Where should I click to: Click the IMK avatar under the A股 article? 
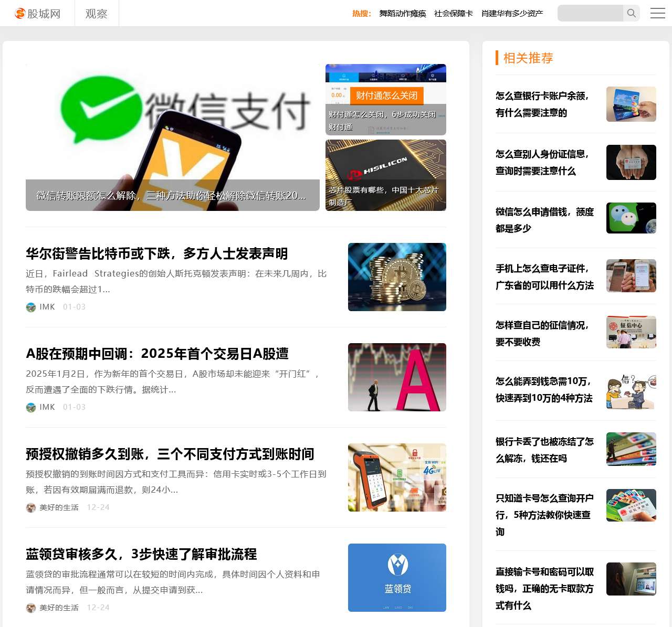coord(31,407)
